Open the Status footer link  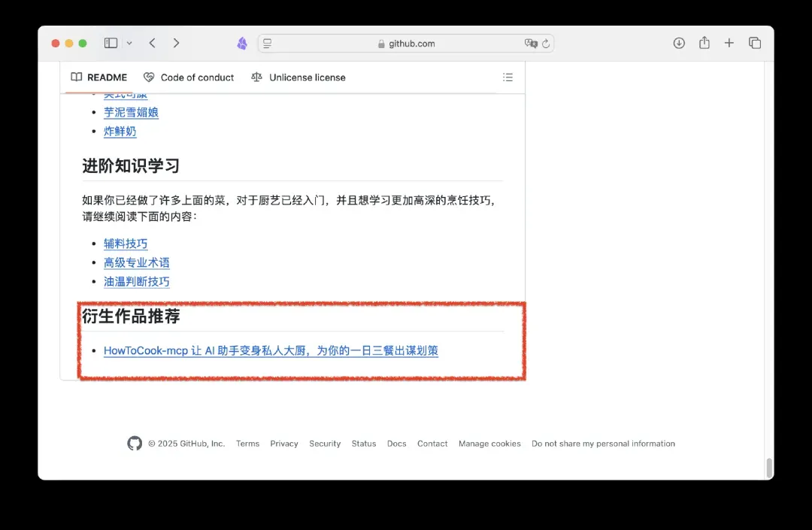364,444
